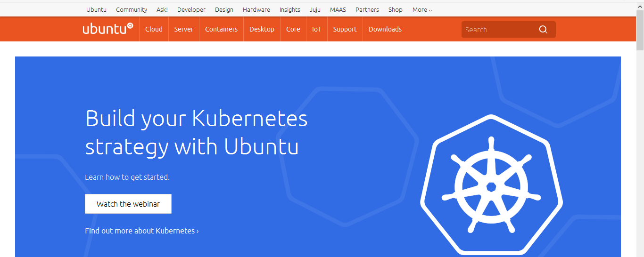Open the Insights link
Screen dimensions: 644x257
[289, 9]
